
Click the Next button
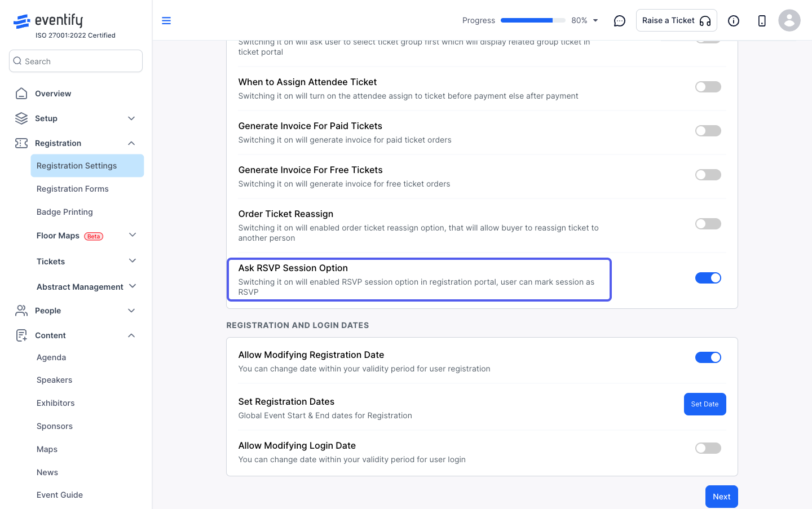tap(722, 497)
